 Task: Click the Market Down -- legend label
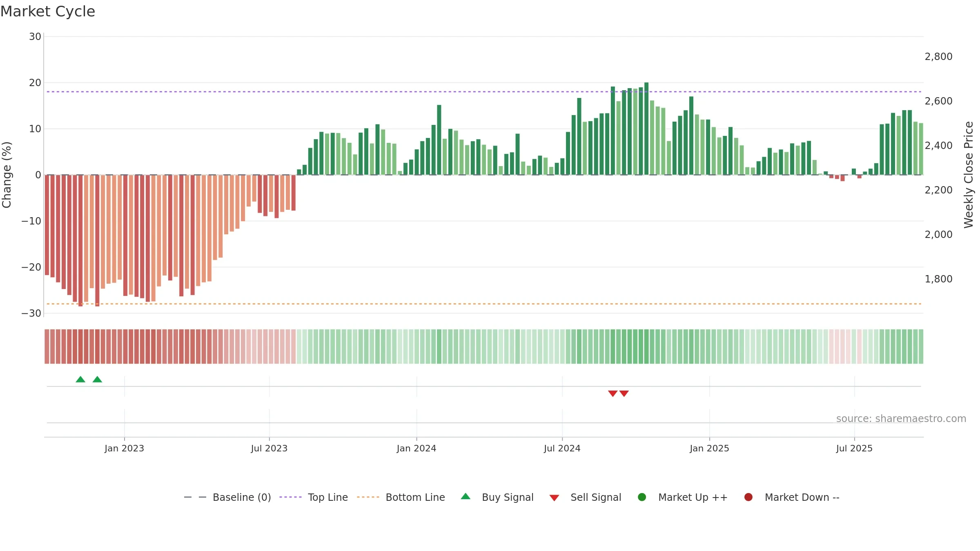pos(802,497)
